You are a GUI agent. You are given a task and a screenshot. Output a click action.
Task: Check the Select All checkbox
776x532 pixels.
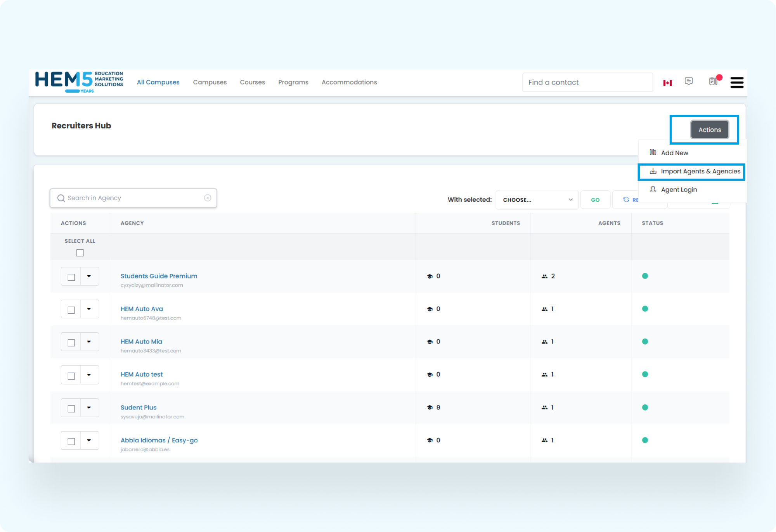[x=80, y=253]
